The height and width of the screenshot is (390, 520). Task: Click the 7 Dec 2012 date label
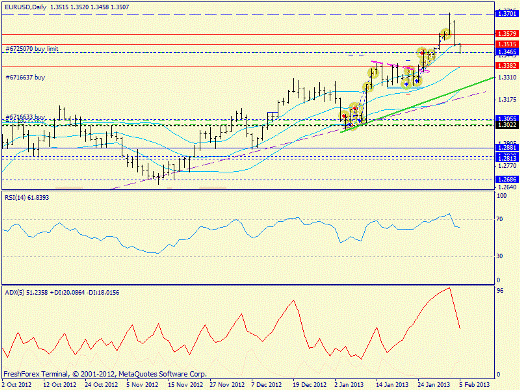[266, 384]
